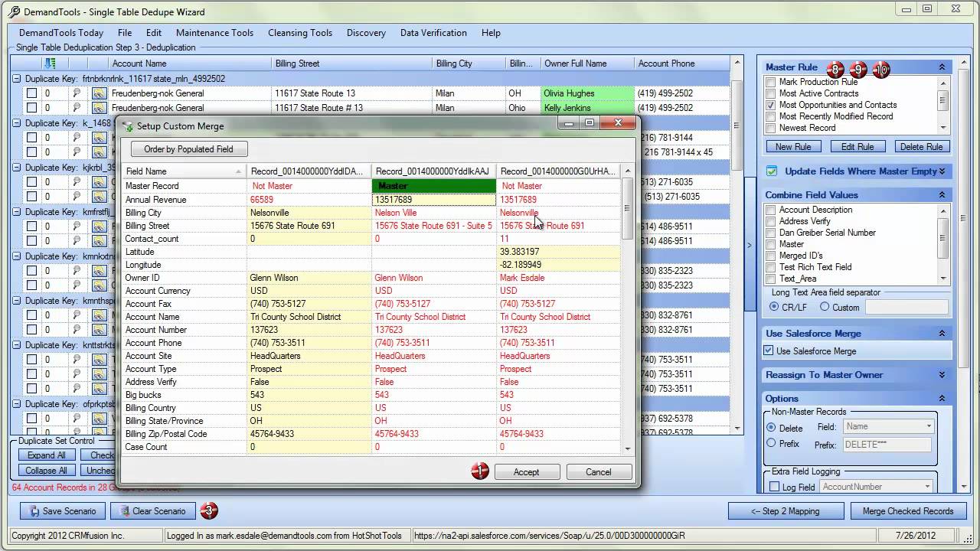Toggle the Update Fields Where Master Empty check icon
This screenshot has height=551, width=980.
tap(772, 171)
